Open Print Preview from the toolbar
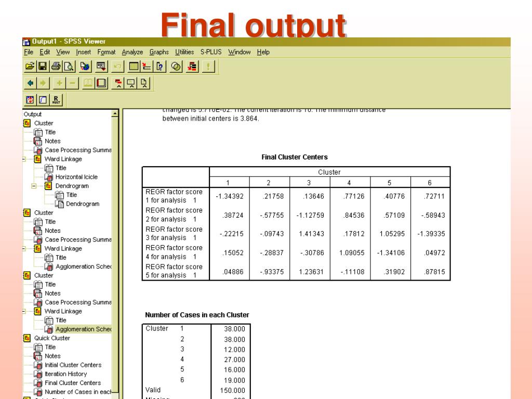 pos(69,66)
